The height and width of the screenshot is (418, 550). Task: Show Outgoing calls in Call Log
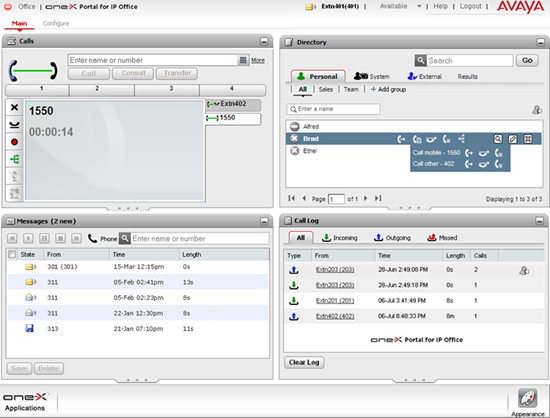[392, 238]
